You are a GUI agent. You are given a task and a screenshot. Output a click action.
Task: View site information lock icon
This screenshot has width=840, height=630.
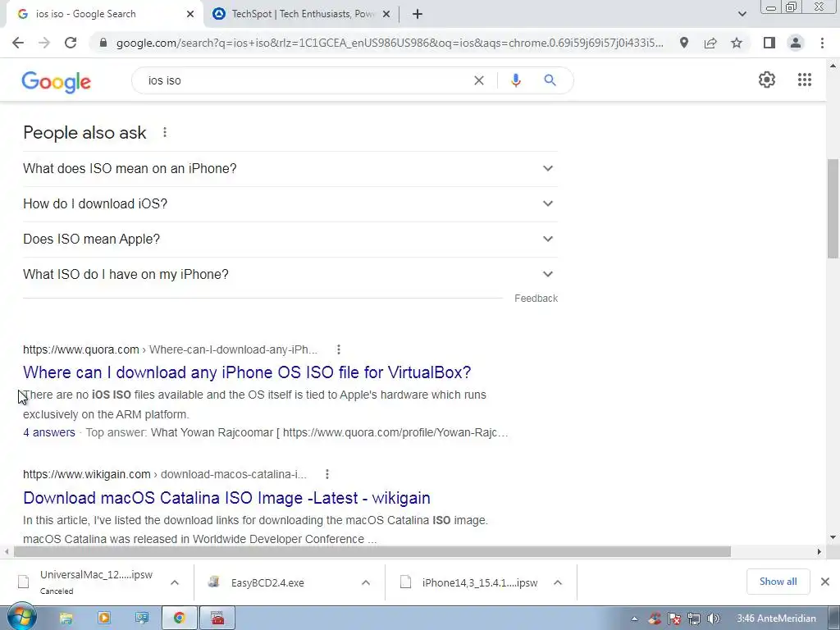(x=103, y=43)
